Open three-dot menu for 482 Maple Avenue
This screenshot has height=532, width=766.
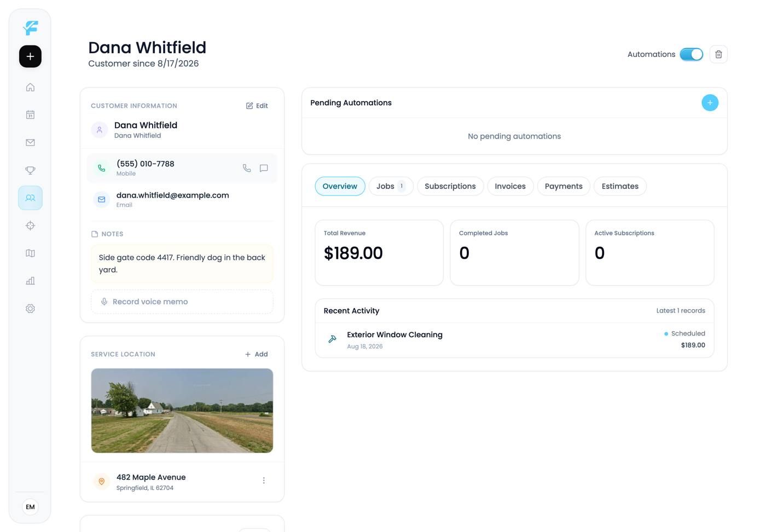coord(264,481)
